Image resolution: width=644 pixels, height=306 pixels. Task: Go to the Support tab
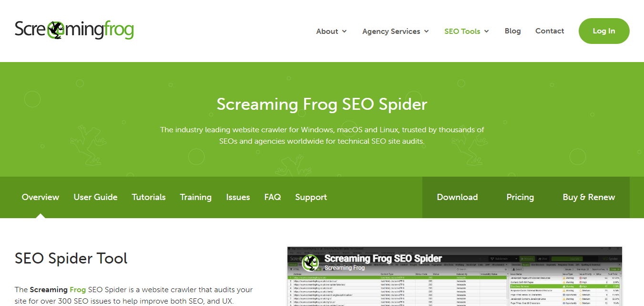pos(311,197)
